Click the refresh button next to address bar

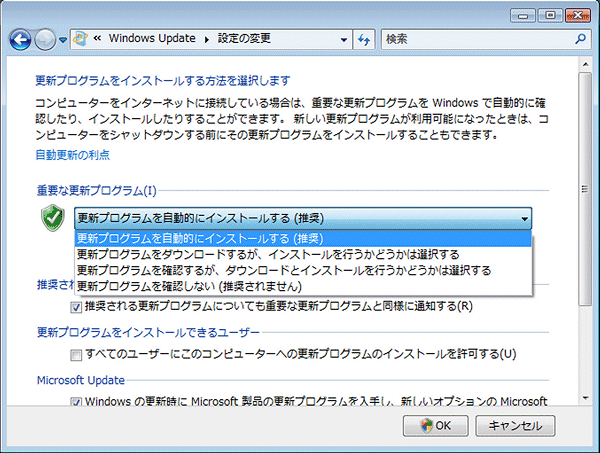(364, 39)
